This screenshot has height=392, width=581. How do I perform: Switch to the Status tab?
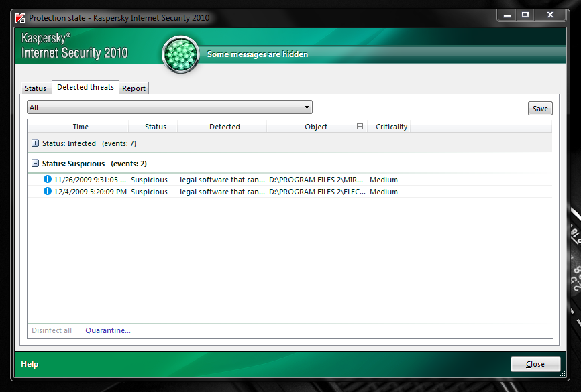pyautogui.click(x=36, y=88)
